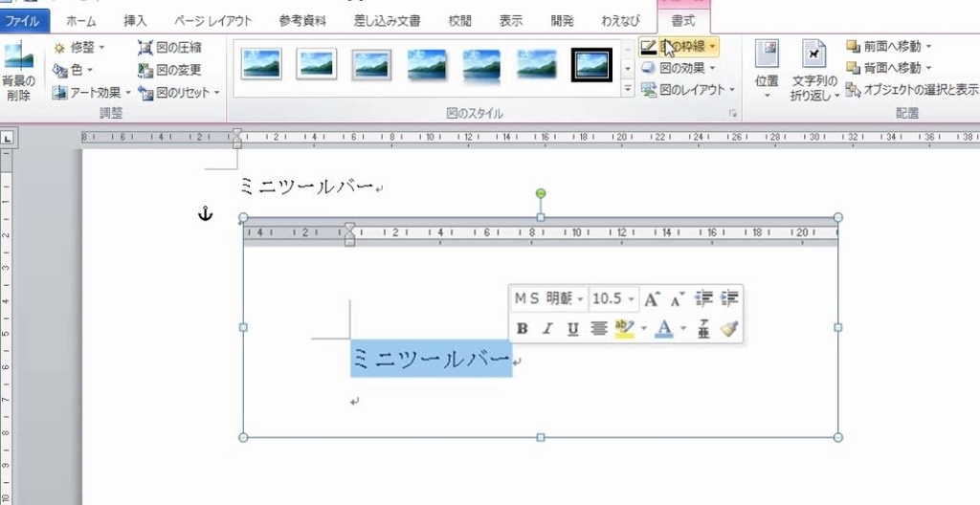Switch to the 校閲 tab
The height and width of the screenshot is (505, 980).
(x=460, y=21)
